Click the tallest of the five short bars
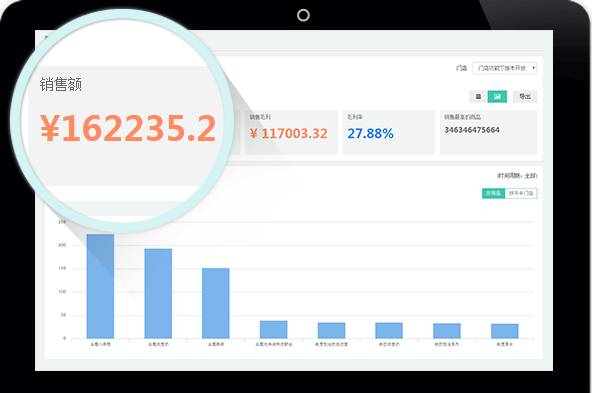Screen dimensions: 592x393 pyautogui.click(x=273, y=330)
